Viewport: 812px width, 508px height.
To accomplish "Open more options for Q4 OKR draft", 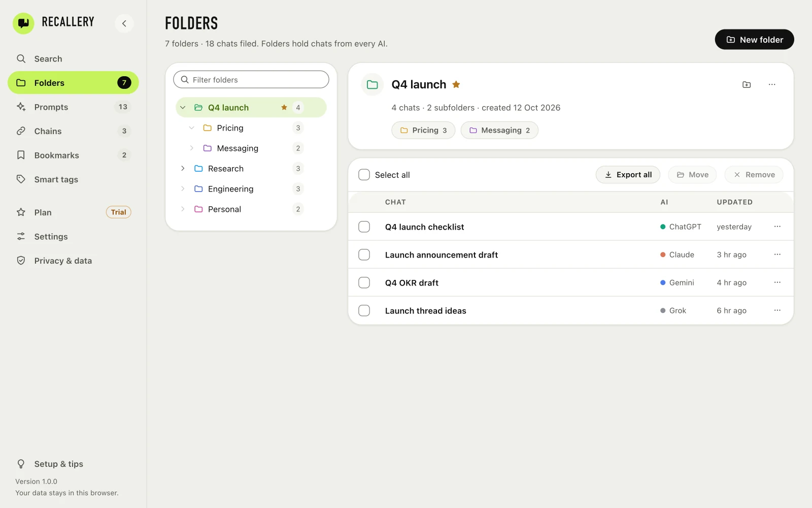I will [x=777, y=282].
